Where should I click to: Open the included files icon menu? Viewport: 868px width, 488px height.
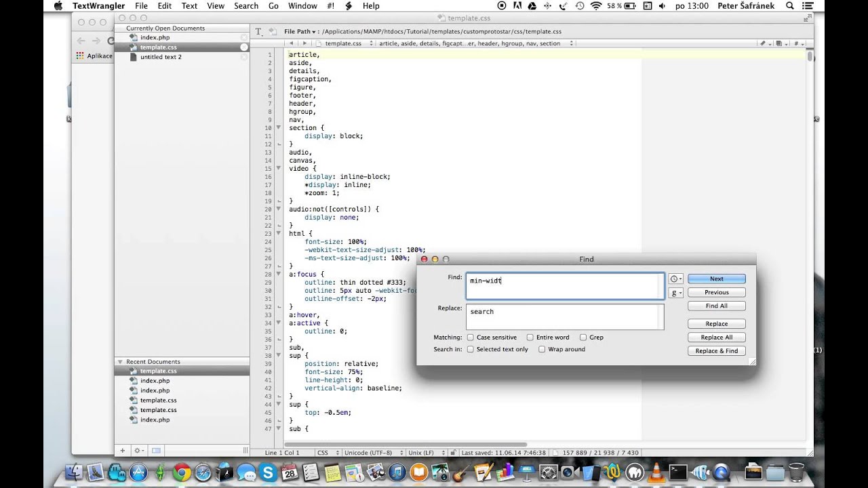(781, 43)
